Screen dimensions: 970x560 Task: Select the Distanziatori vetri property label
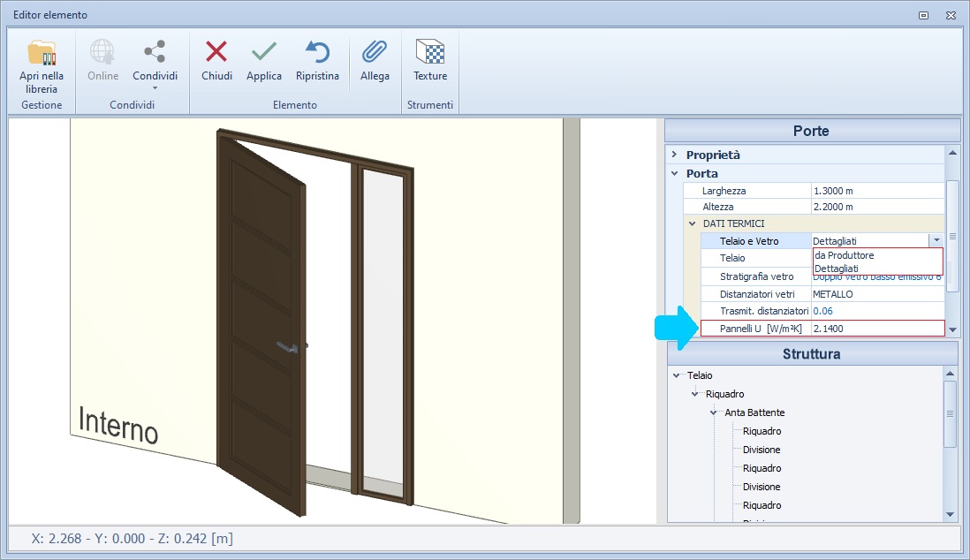coord(757,294)
